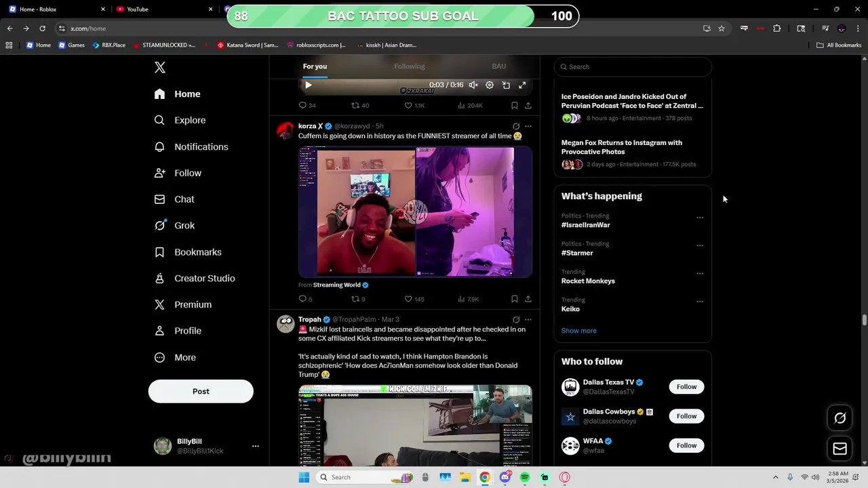Viewport: 868px width, 488px height.
Task: Like the post with 1.1K likes
Action: pyautogui.click(x=414, y=106)
